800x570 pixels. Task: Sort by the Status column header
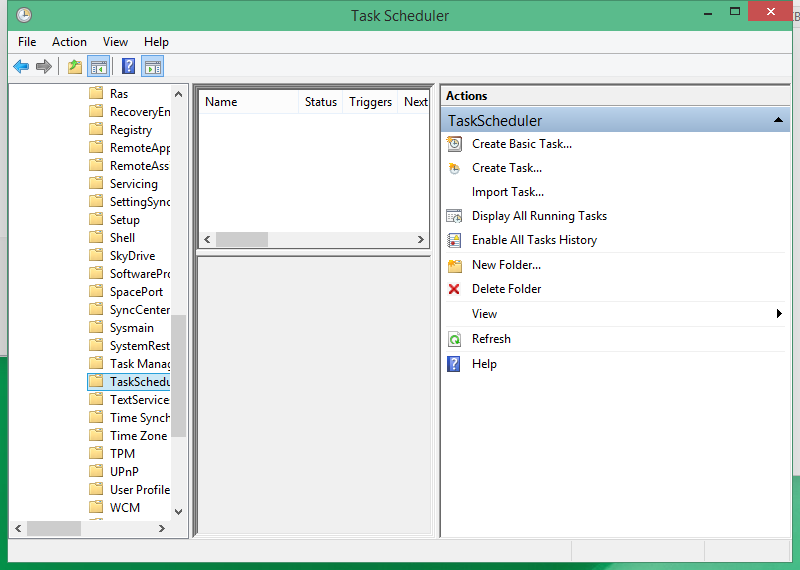click(320, 102)
